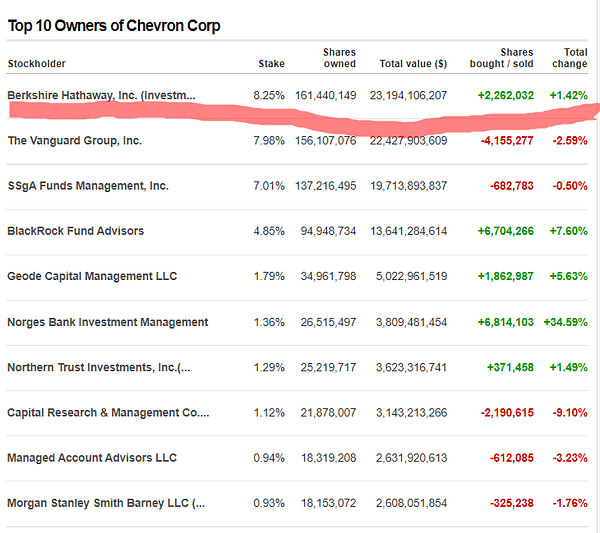
Task: Click total value 3,623,316,741
Action: [x=411, y=367]
